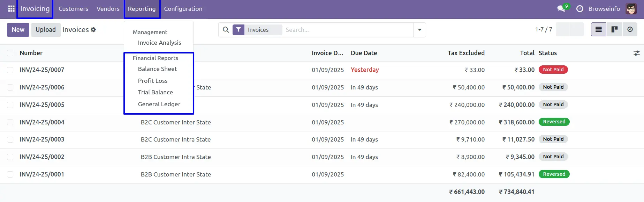Switch to list view

point(599,30)
